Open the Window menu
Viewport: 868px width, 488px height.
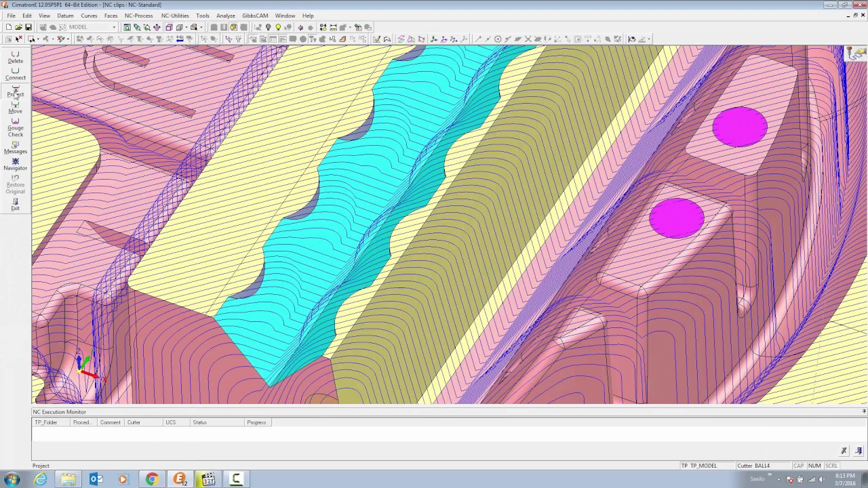click(285, 16)
